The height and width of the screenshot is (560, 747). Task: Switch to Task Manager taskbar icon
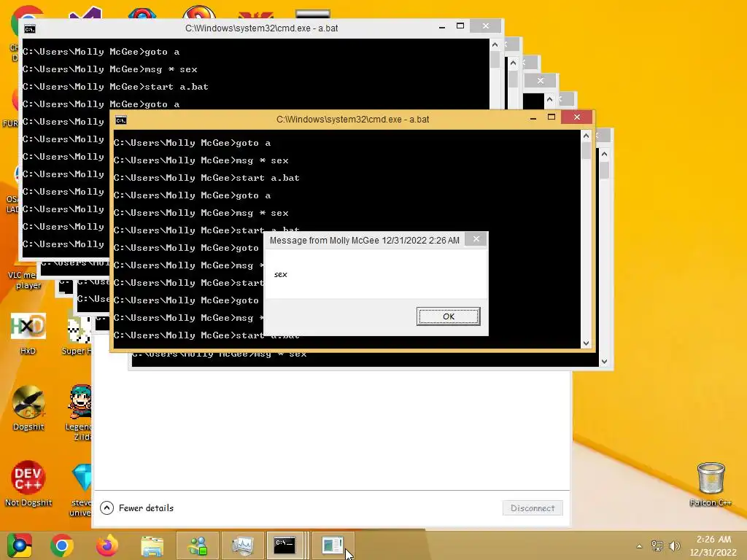(x=242, y=545)
